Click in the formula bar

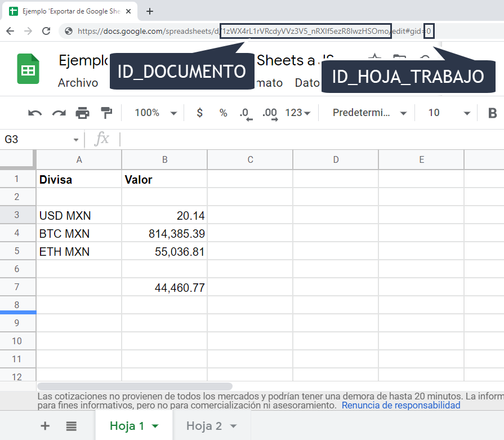pos(311,140)
